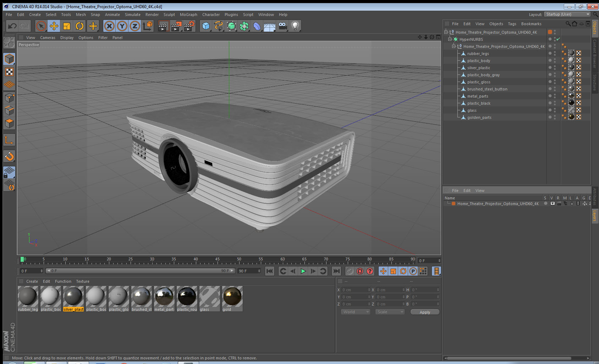Screen dimensions: 599x364
Task: Add a light object via bulb icon
Action: pyautogui.click(x=295, y=26)
